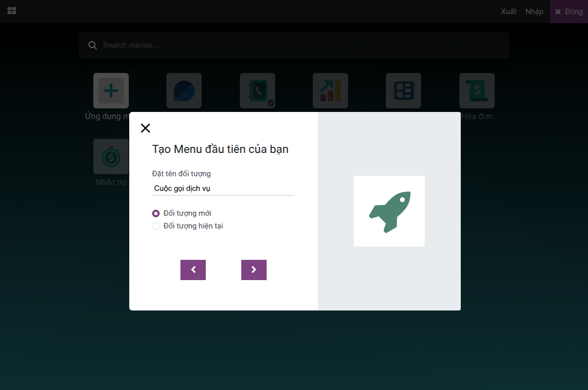Click the home menu grid icon

coord(12,11)
